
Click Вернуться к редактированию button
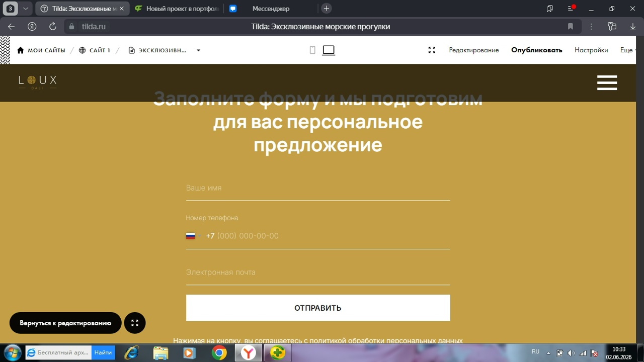click(x=65, y=323)
